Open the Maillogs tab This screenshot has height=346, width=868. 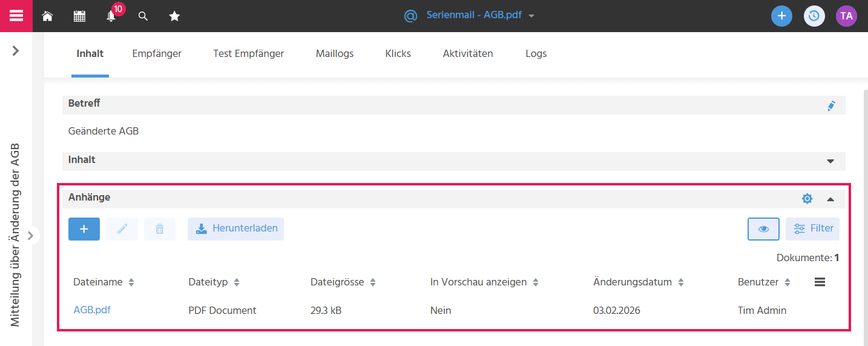335,53
